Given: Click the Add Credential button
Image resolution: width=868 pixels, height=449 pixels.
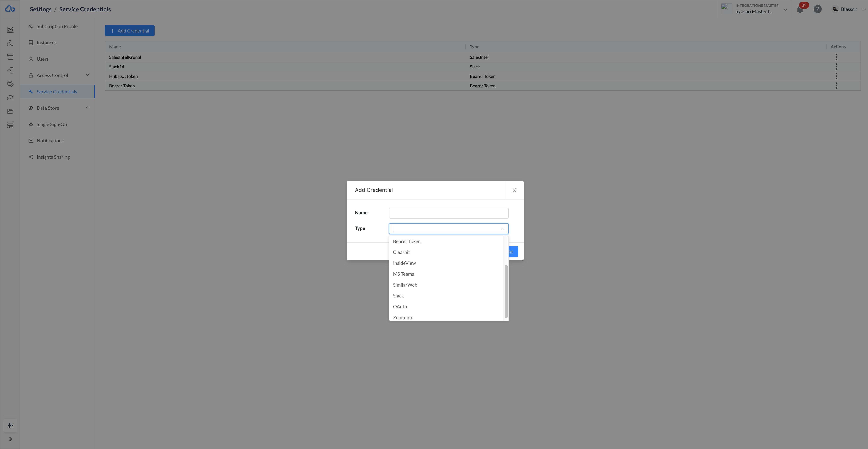Looking at the screenshot, I should click(x=129, y=31).
